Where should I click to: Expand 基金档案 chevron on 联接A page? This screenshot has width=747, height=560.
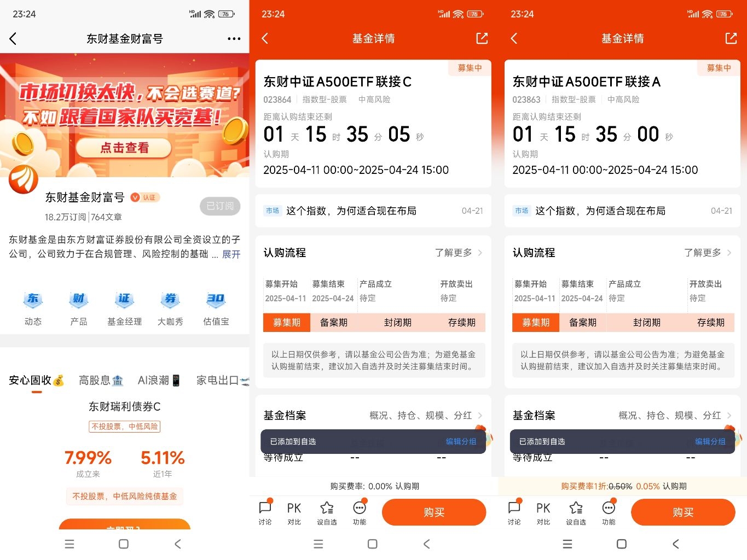pyautogui.click(x=729, y=416)
